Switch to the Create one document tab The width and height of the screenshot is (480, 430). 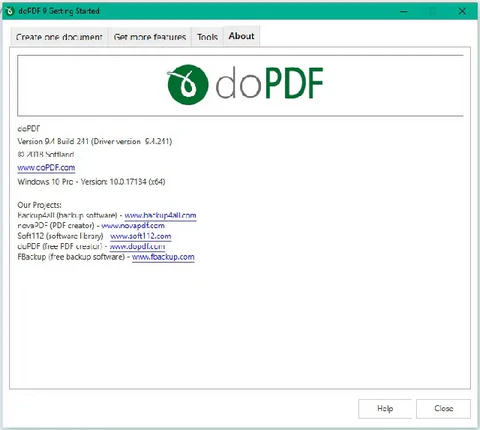(59, 37)
